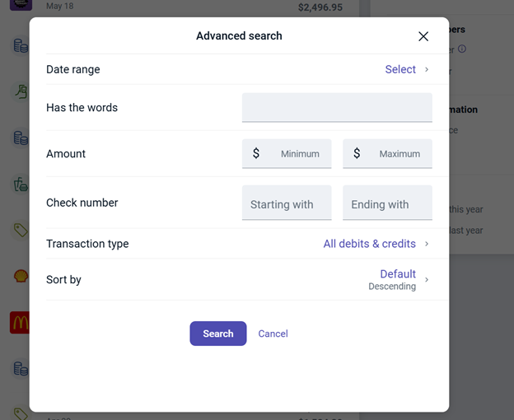Click the Check number label
514x420 pixels.
tap(82, 203)
